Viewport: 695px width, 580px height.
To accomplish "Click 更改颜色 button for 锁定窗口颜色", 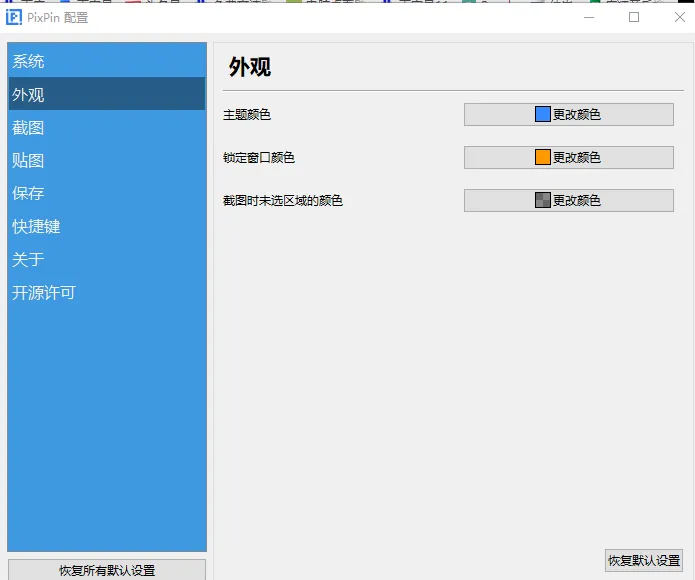I will point(569,157).
